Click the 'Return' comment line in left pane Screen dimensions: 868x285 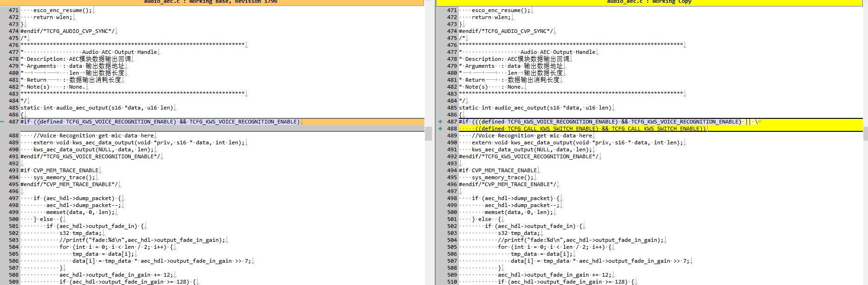pos(71,80)
